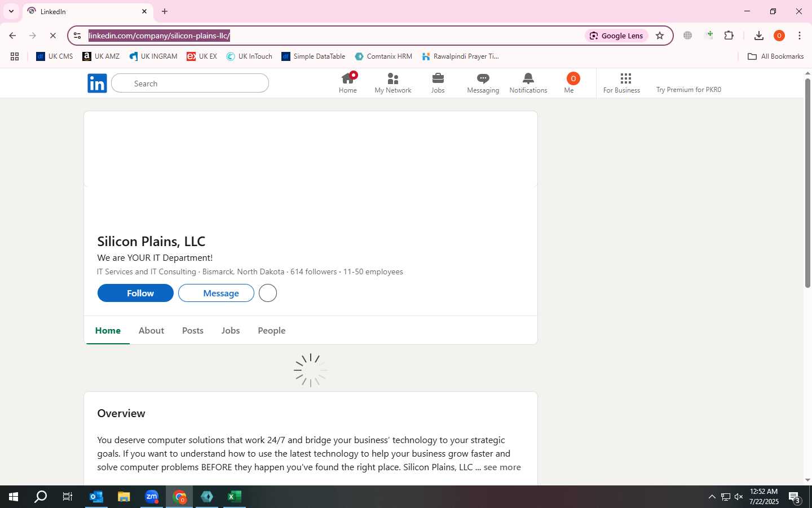The width and height of the screenshot is (812, 508).
Task: View site information icon in address bar
Action: tap(77, 36)
